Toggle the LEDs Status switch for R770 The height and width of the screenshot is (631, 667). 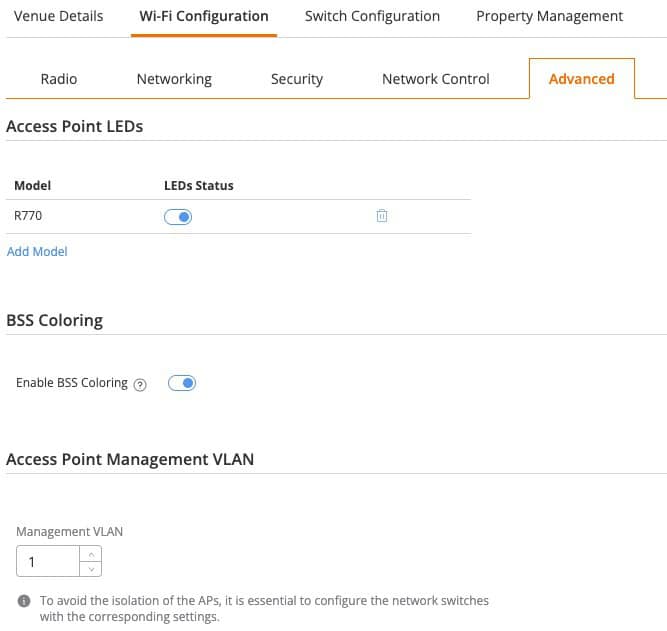pyautogui.click(x=178, y=217)
